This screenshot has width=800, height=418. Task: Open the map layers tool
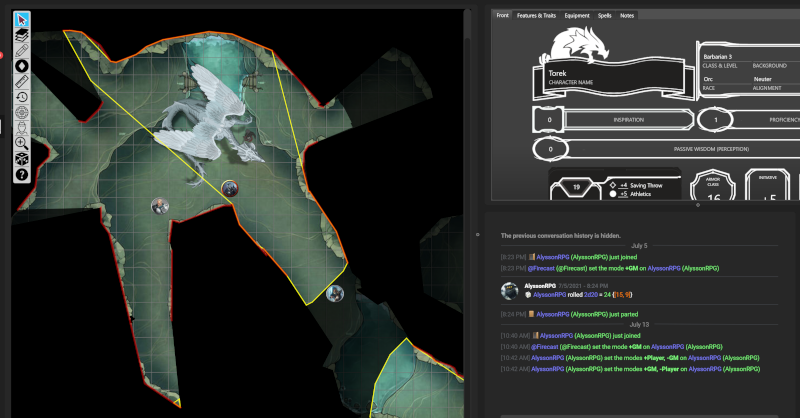click(x=21, y=35)
